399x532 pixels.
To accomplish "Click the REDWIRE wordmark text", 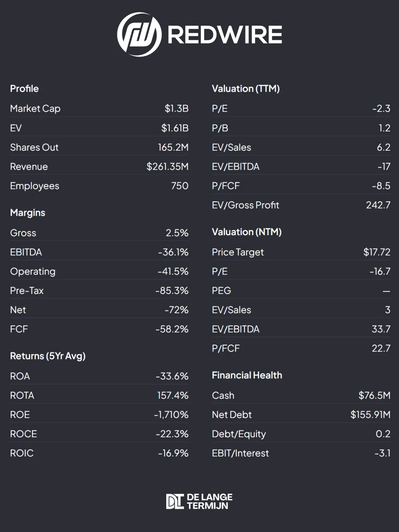I will point(225,35).
